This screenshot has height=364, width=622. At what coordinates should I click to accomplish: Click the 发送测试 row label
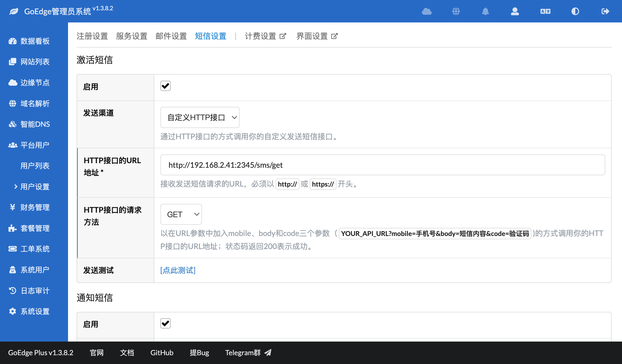point(98,270)
